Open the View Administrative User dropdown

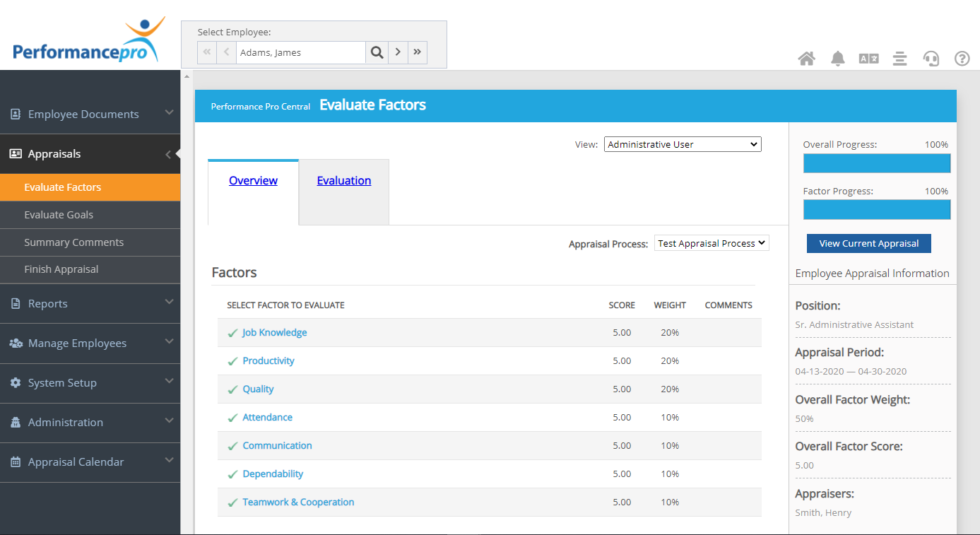tap(683, 144)
